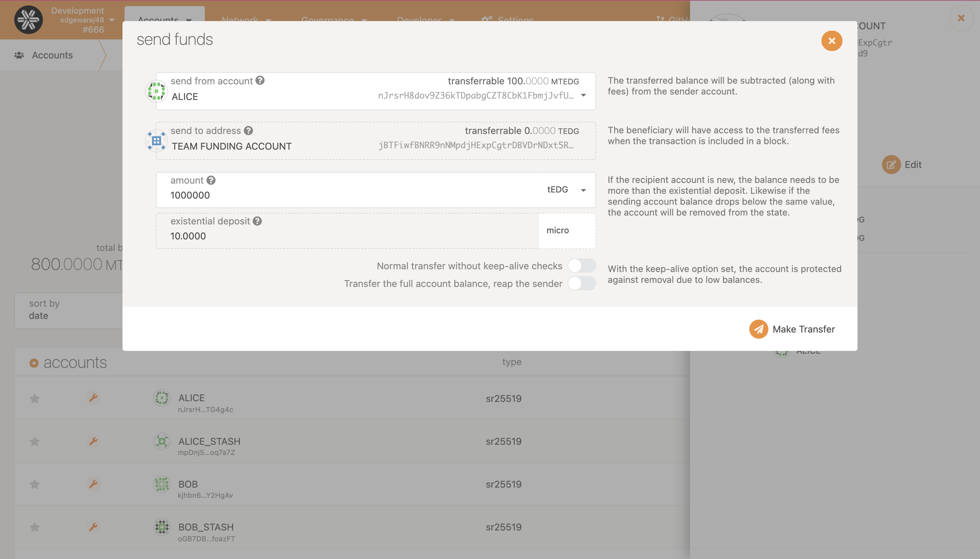The width and height of the screenshot is (980, 559).
Task: Click help icon next to send to address
Action: pyautogui.click(x=248, y=131)
